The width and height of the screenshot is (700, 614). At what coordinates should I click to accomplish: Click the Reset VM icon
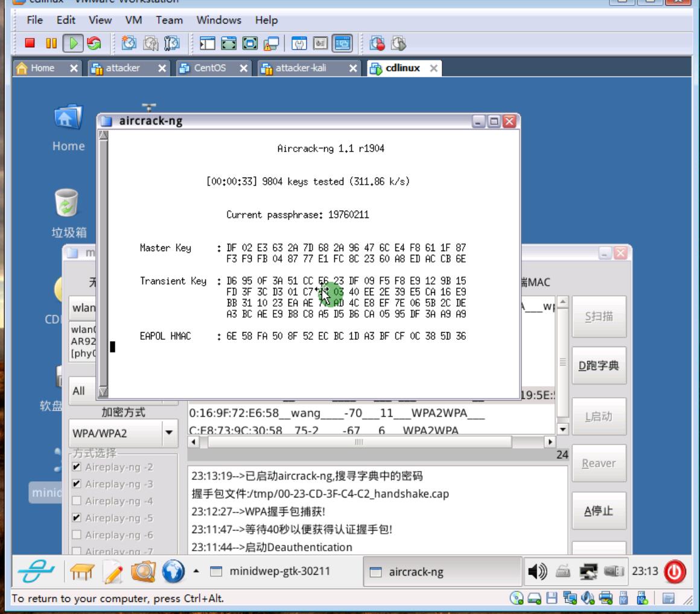94,43
